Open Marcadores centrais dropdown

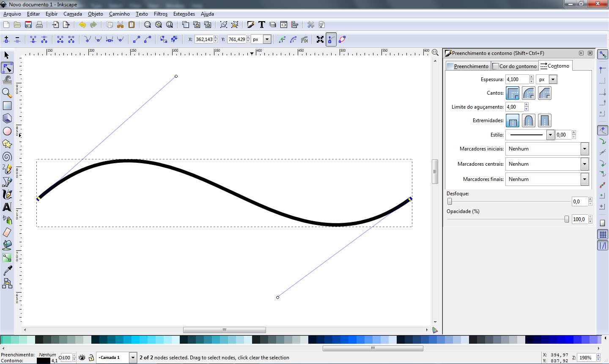(x=584, y=164)
